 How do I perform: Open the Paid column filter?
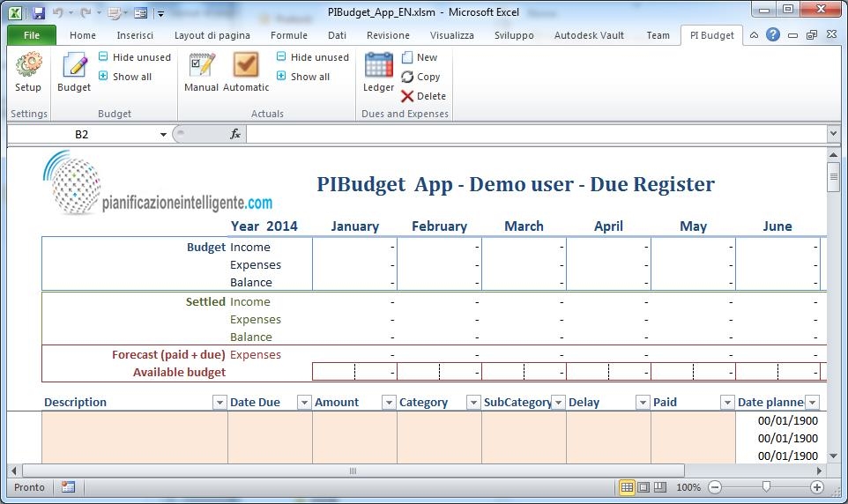point(727,402)
